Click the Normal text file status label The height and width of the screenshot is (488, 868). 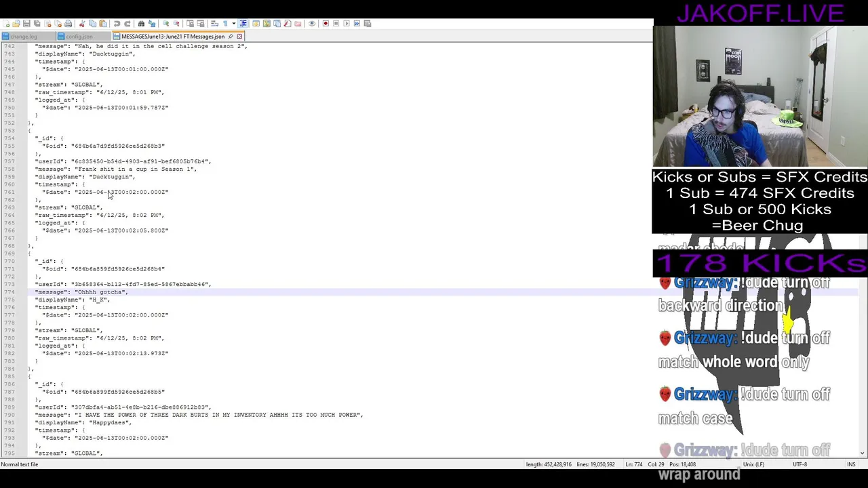click(20, 464)
